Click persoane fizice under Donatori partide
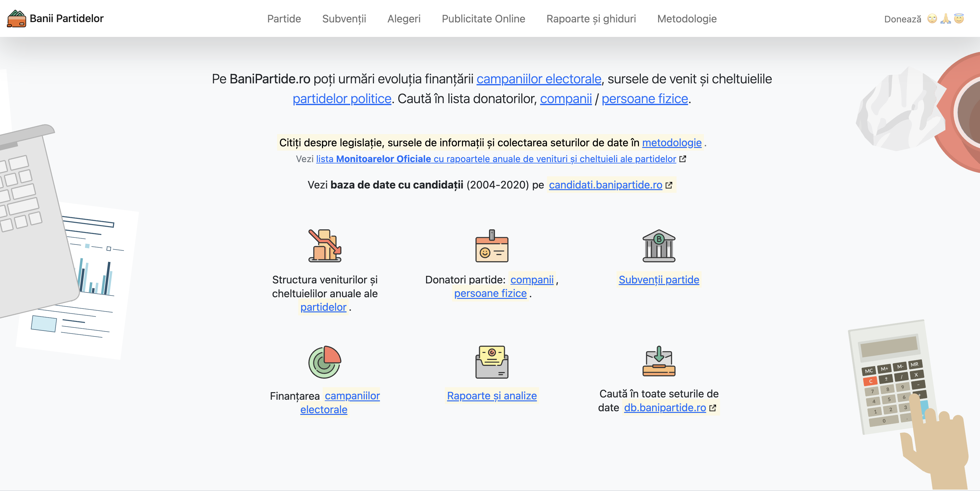Image resolution: width=980 pixels, height=491 pixels. [490, 294]
